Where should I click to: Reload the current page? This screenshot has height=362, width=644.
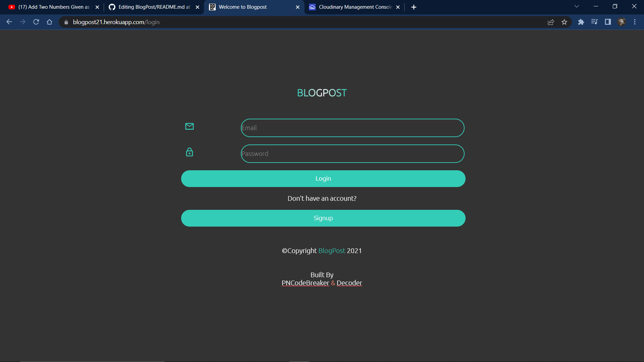(36, 22)
